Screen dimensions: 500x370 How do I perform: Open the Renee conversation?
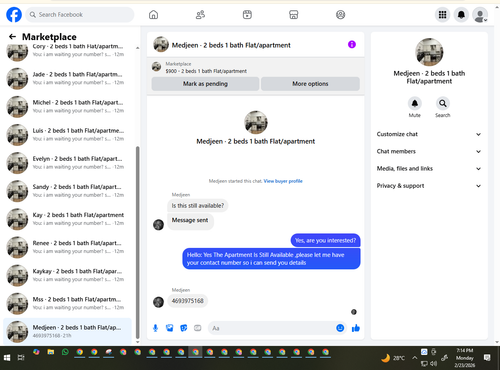pos(68,247)
